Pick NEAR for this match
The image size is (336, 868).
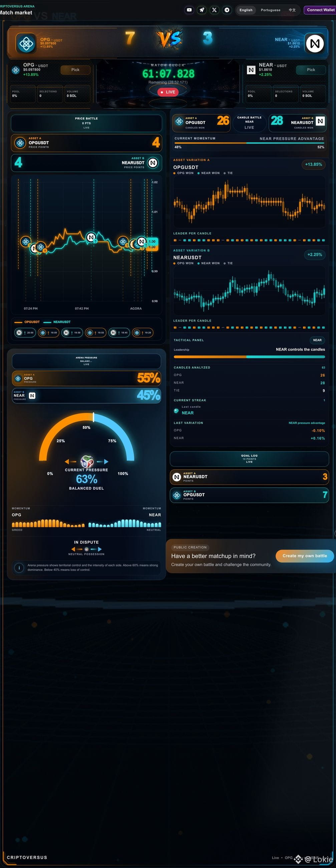point(311,70)
